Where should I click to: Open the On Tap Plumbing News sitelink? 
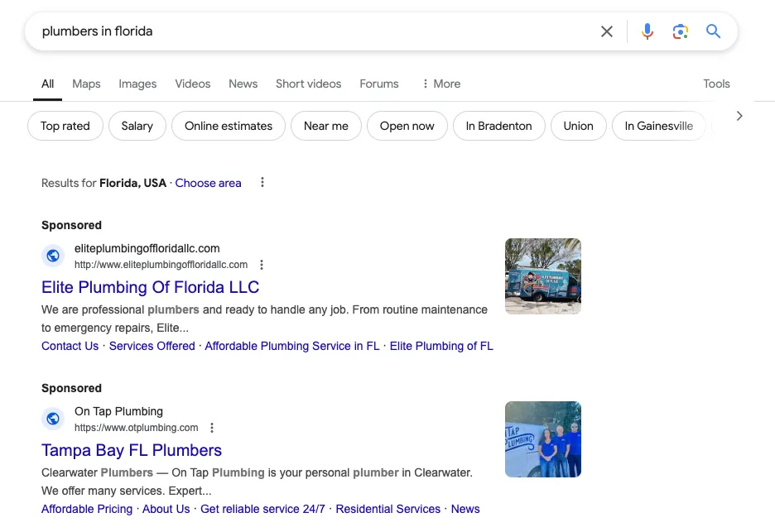click(465, 510)
